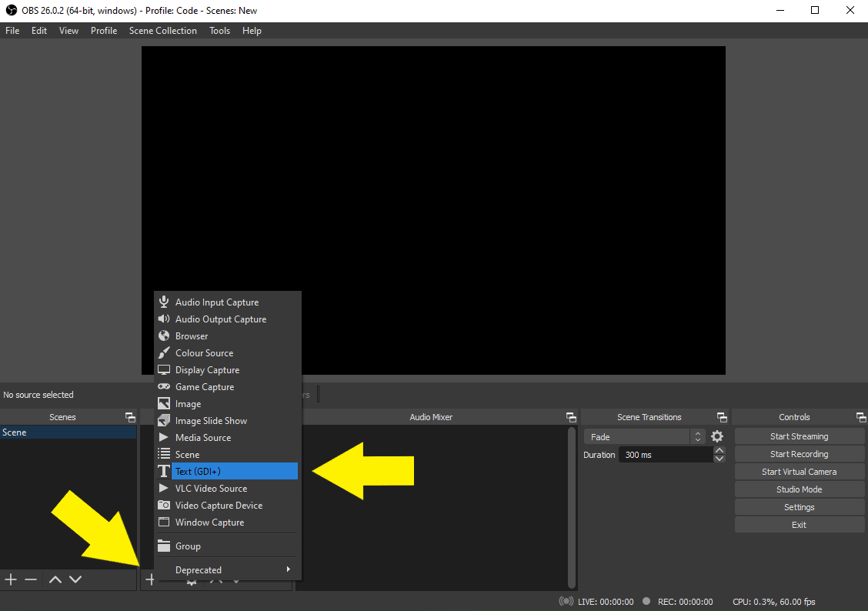Pop out the Scene Transitions dock
Viewport: 868px width, 611px height.
[722, 417]
